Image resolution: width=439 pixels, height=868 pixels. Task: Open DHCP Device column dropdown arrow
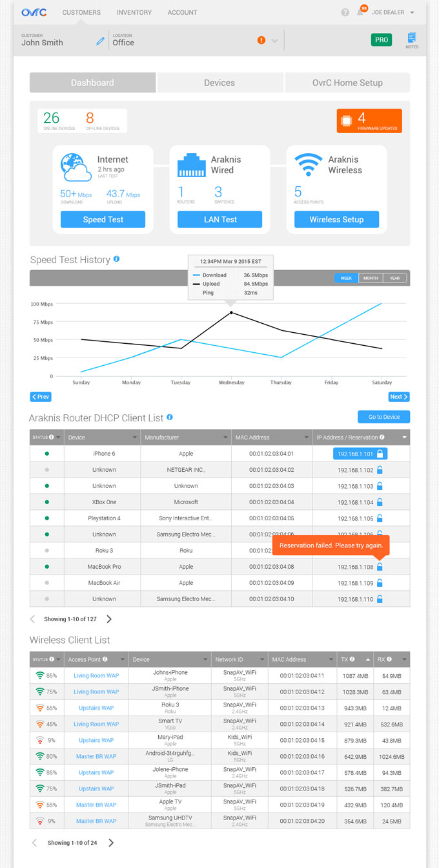135,438
